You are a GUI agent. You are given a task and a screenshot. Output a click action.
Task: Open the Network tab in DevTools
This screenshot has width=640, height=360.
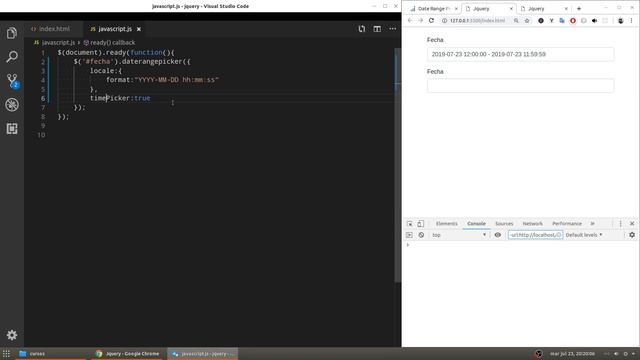tap(533, 224)
